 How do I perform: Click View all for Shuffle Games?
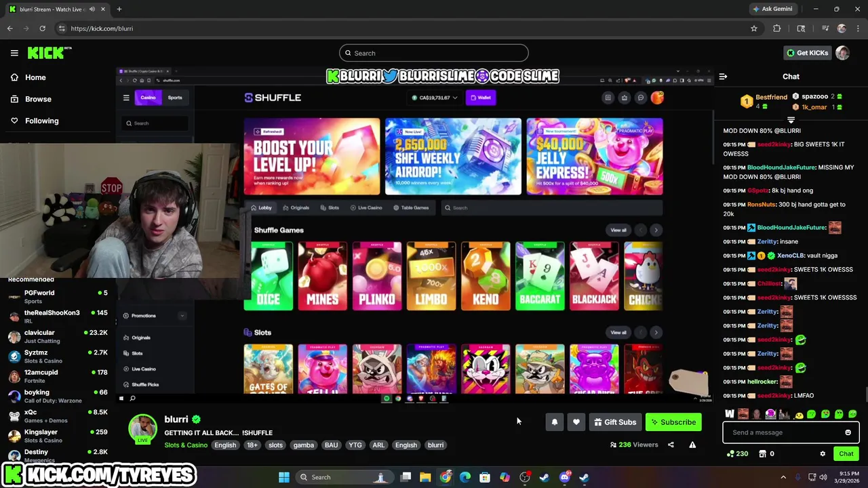pos(618,230)
